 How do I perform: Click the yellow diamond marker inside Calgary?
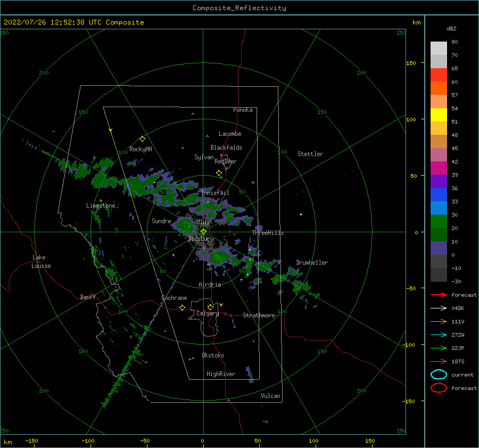tap(210, 307)
